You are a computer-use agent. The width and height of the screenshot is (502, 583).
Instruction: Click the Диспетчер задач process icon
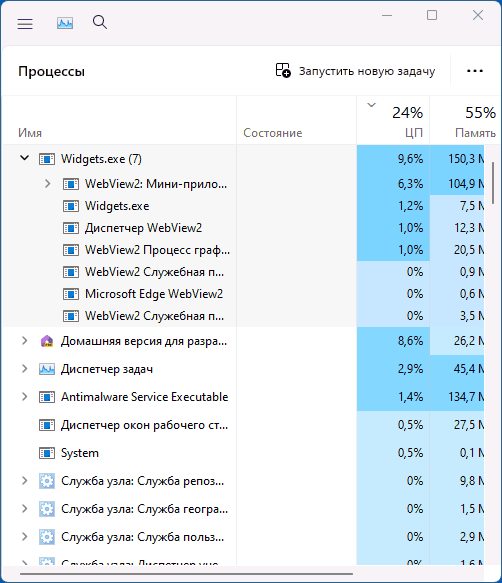pyautogui.click(x=47, y=369)
